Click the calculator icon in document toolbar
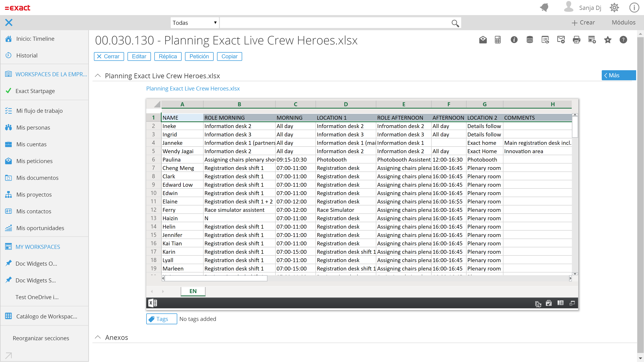 [x=498, y=40]
